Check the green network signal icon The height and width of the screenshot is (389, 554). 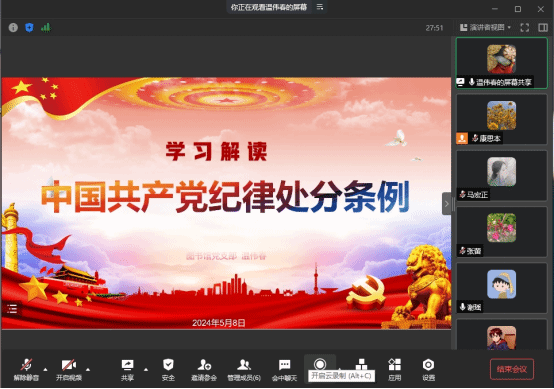[46, 28]
